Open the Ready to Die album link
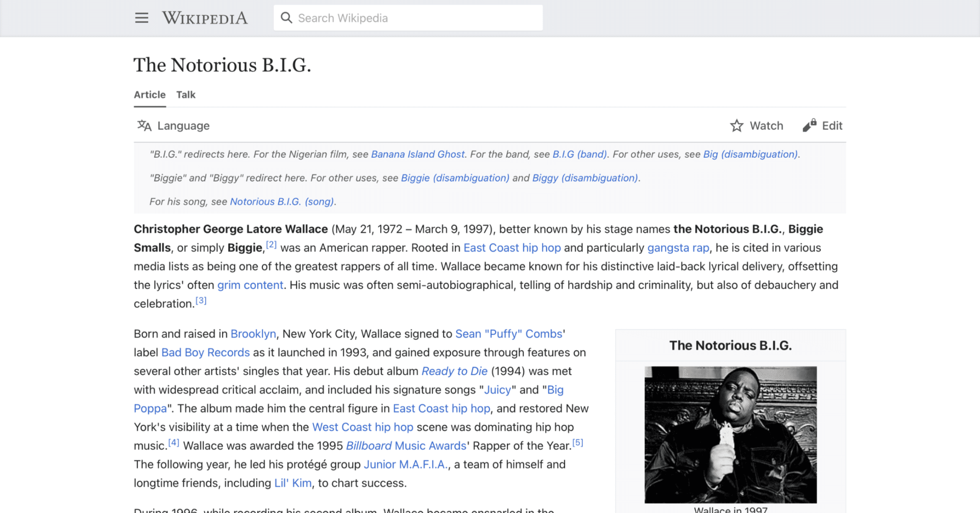This screenshot has height=513, width=980. (x=454, y=371)
